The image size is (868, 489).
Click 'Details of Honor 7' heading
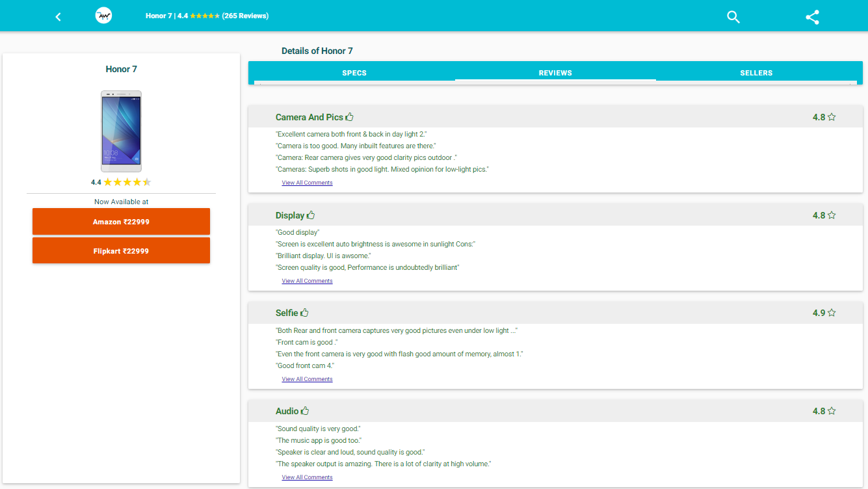(x=317, y=51)
